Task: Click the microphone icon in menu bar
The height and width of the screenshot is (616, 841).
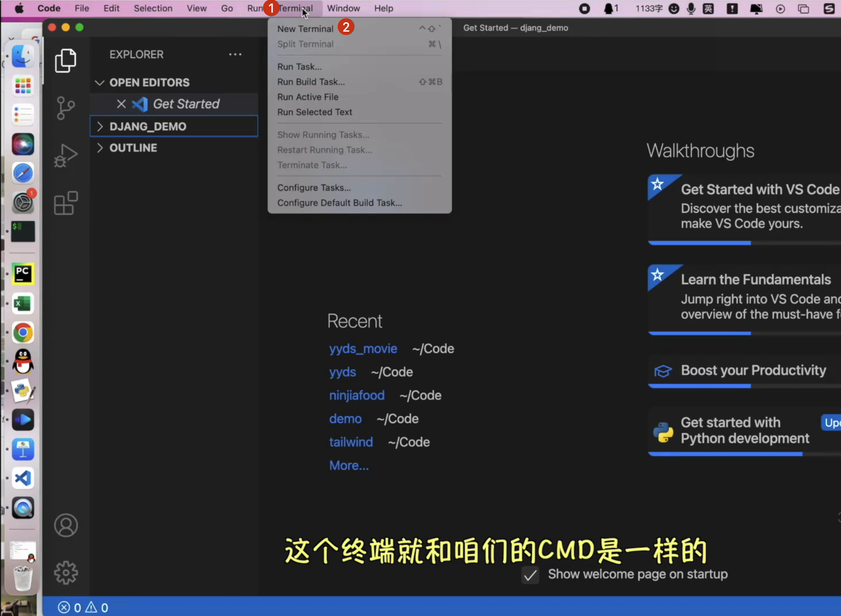Action: 691,8
